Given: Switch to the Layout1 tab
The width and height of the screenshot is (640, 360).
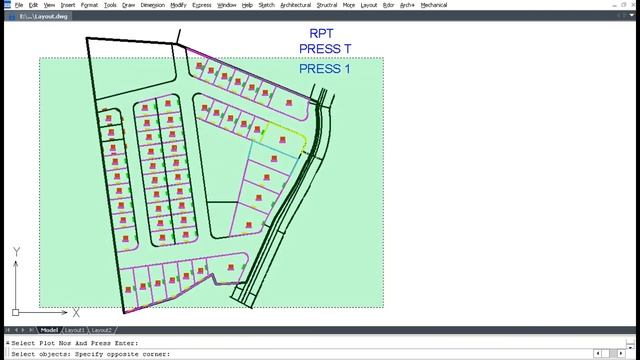Looking at the screenshot, I should [75, 330].
